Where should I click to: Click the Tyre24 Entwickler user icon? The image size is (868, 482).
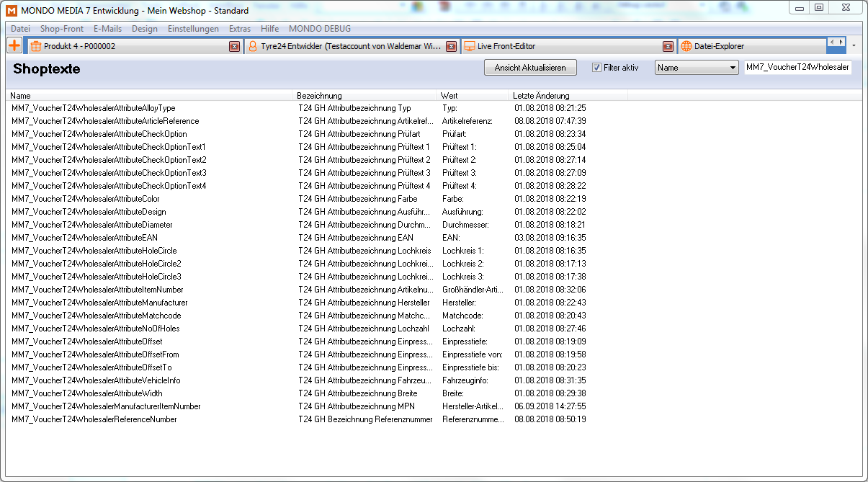coord(252,46)
